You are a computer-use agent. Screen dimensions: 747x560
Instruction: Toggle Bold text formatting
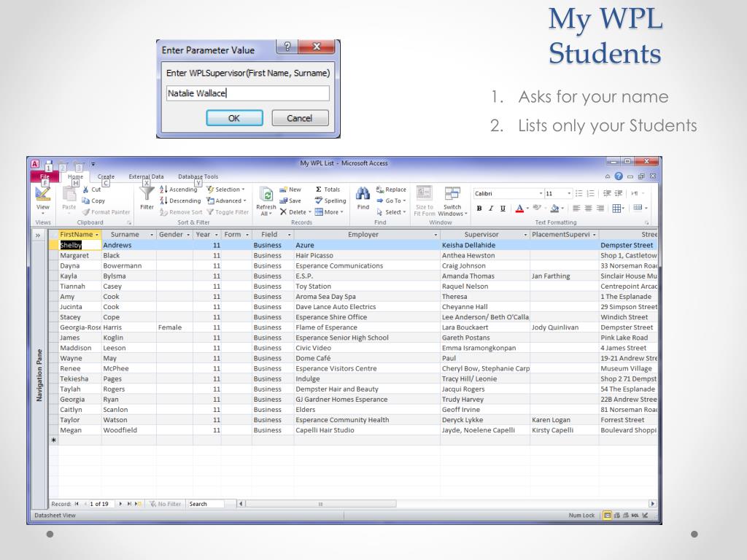pos(479,209)
